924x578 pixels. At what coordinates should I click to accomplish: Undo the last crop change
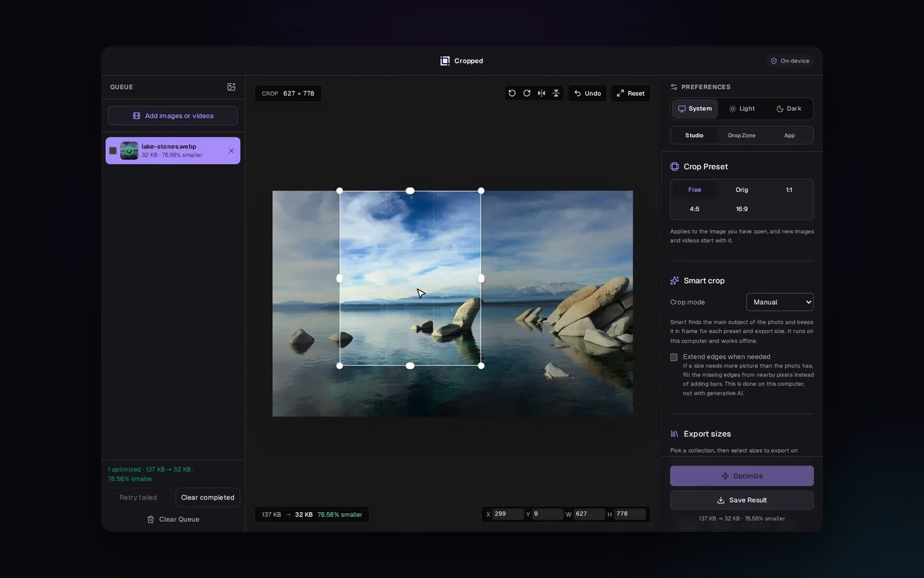point(587,93)
